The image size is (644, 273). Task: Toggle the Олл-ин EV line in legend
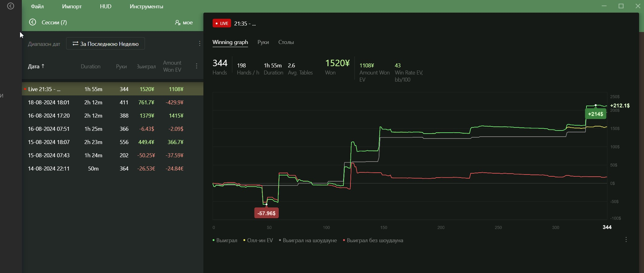click(258, 240)
